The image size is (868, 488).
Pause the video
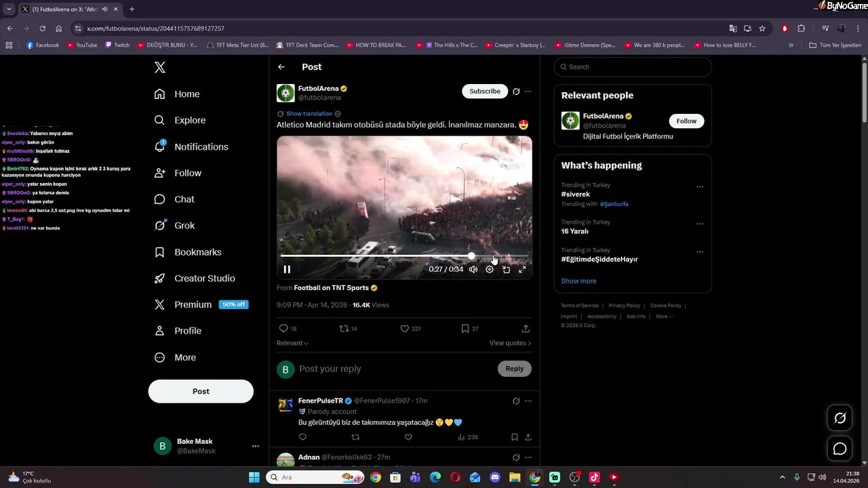(x=287, y=269)
